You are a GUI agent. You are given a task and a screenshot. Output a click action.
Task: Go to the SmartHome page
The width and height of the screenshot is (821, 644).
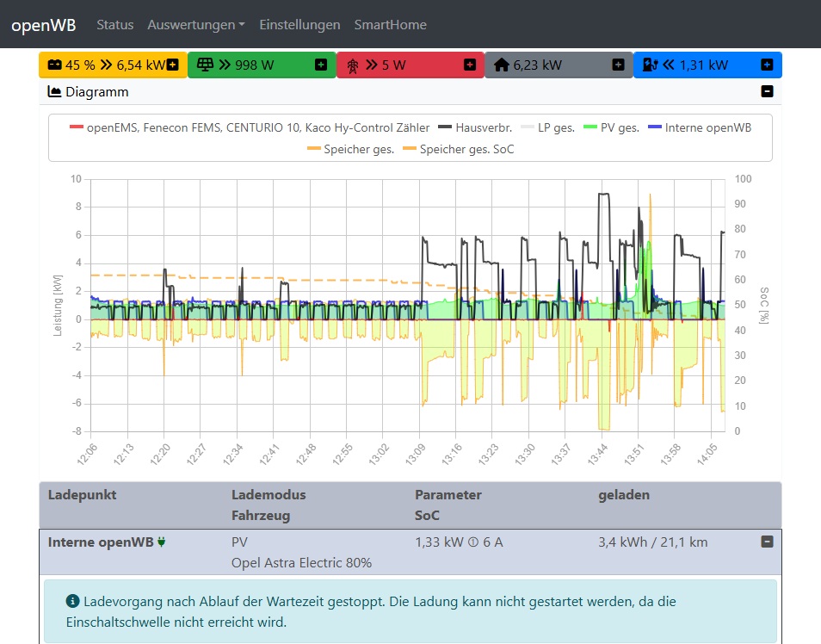click(390, 25)
